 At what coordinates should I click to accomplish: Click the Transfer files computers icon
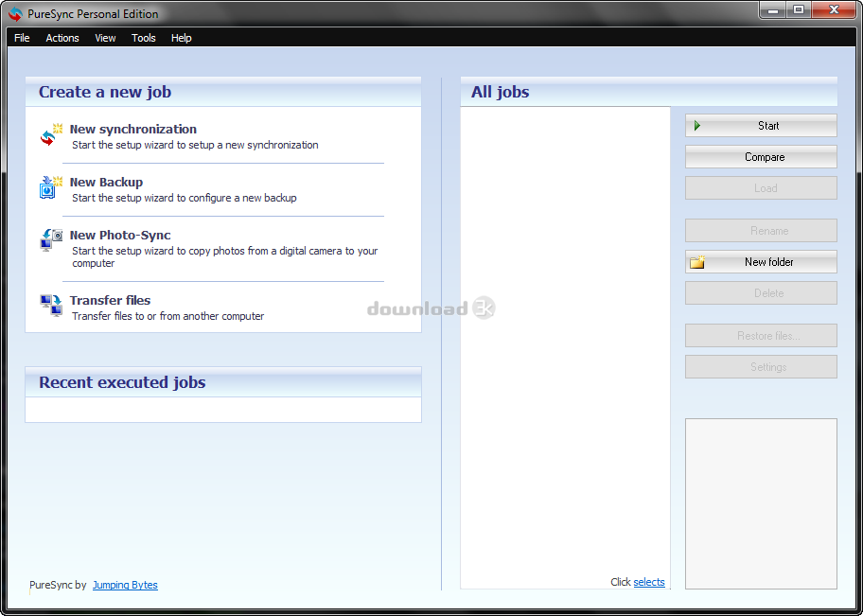[x=51, y=306]
